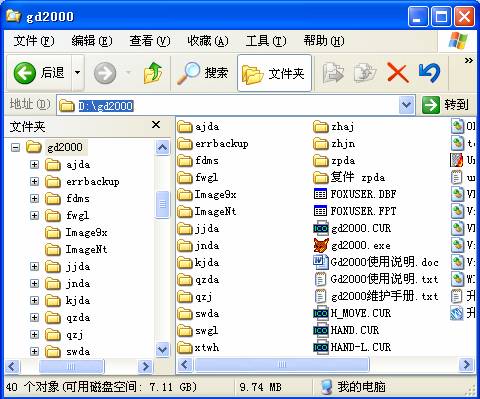This screenshot has width=480, height=399.
Task: Select jnda folder in tree
Action: [68, 283]
